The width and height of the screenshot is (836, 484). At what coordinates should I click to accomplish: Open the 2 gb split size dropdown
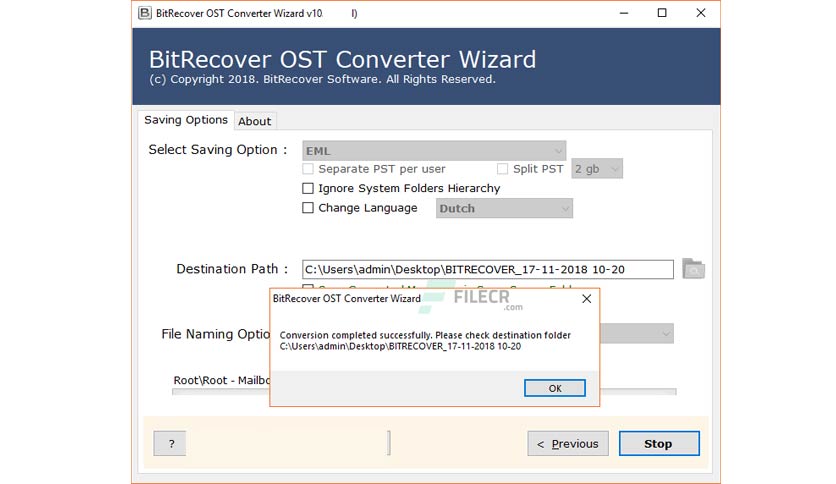coord(597,169)
